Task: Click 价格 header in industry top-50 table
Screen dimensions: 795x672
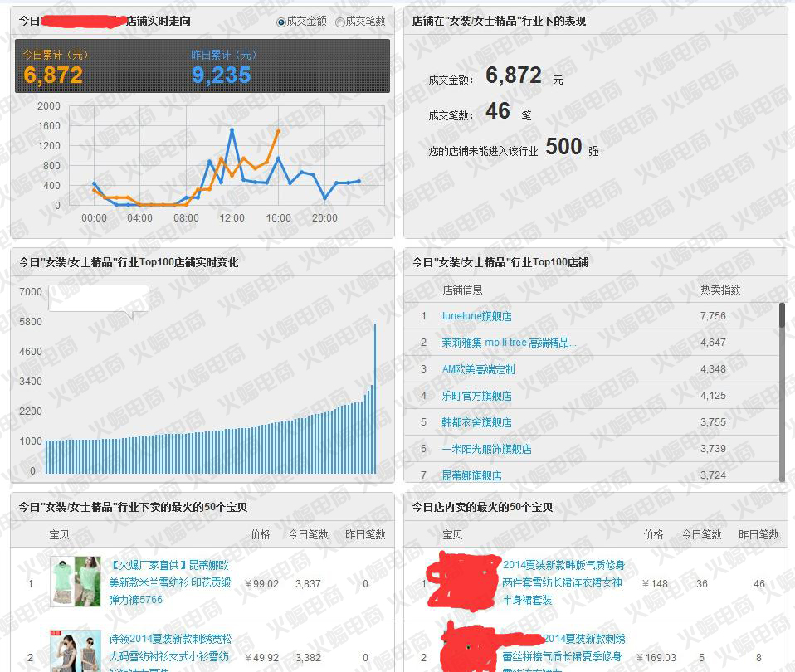Action: 260,534
